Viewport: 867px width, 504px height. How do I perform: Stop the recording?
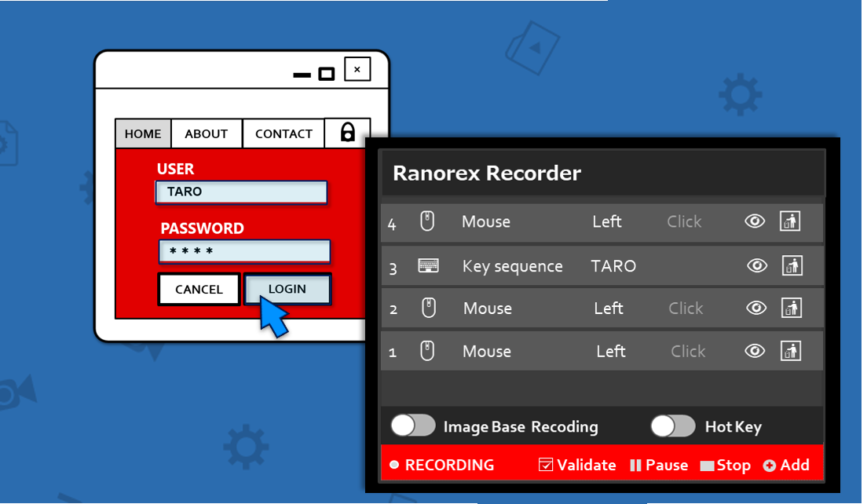[x=726, y=466]
